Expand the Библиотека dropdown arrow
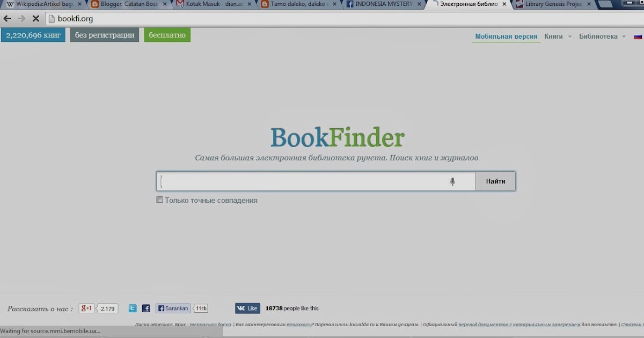This screenshot has width=644, height=338. pyautogui.click(x=624, y=37)
